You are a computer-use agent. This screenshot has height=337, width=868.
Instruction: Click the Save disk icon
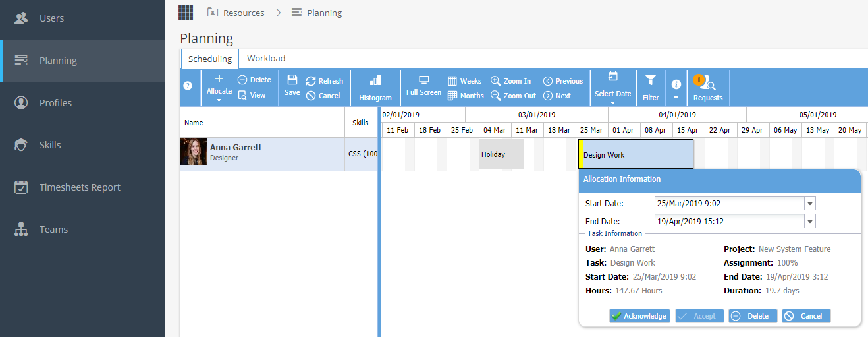pos(292,80)
